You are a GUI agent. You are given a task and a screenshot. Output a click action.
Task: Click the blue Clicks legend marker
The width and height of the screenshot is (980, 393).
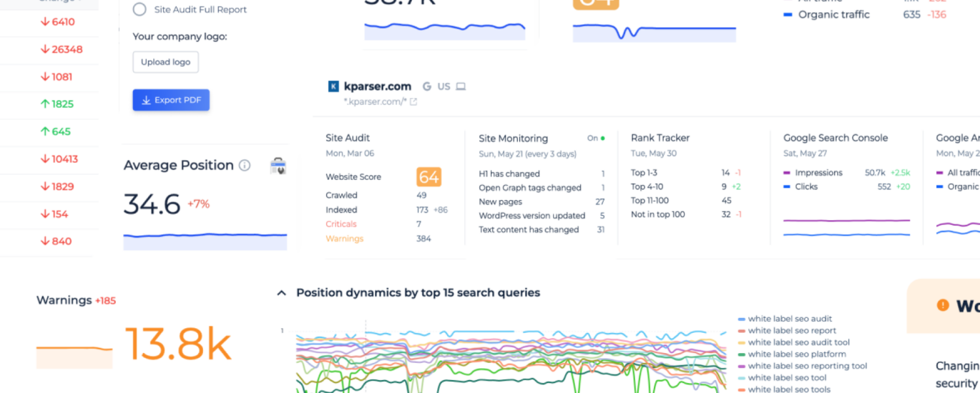click(788, 187)
